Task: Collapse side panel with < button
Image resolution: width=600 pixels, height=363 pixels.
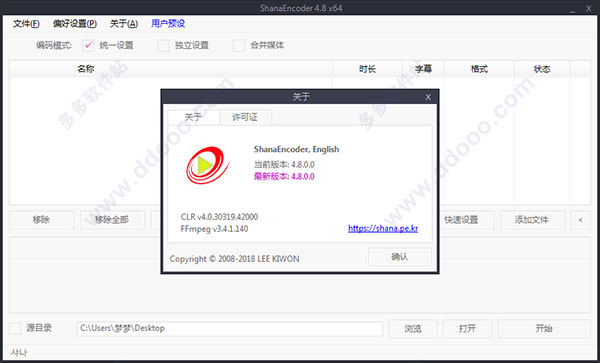Action: pyautogui.click(x=580, y=220)
